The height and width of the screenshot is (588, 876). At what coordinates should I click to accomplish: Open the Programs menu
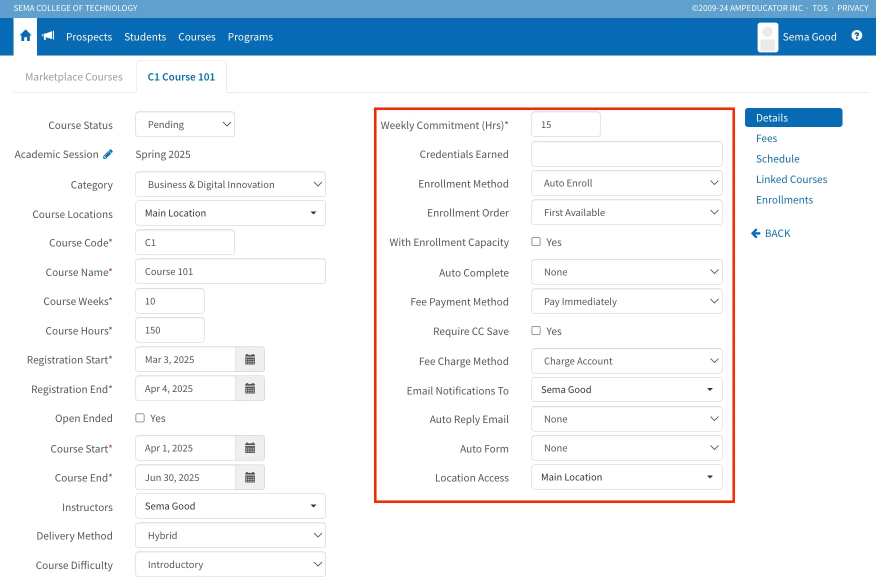pyautogui.click(x=250, y=37)
